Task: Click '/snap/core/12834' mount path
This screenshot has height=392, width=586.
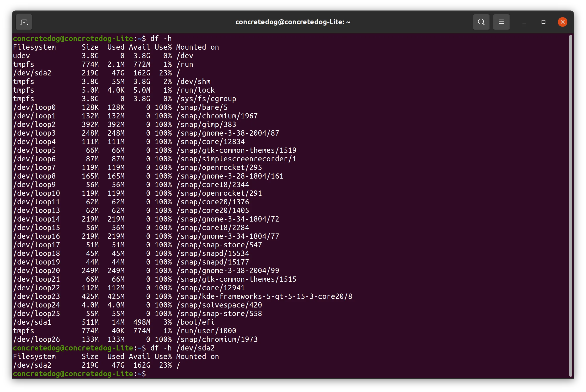Action: click(211, 142)
